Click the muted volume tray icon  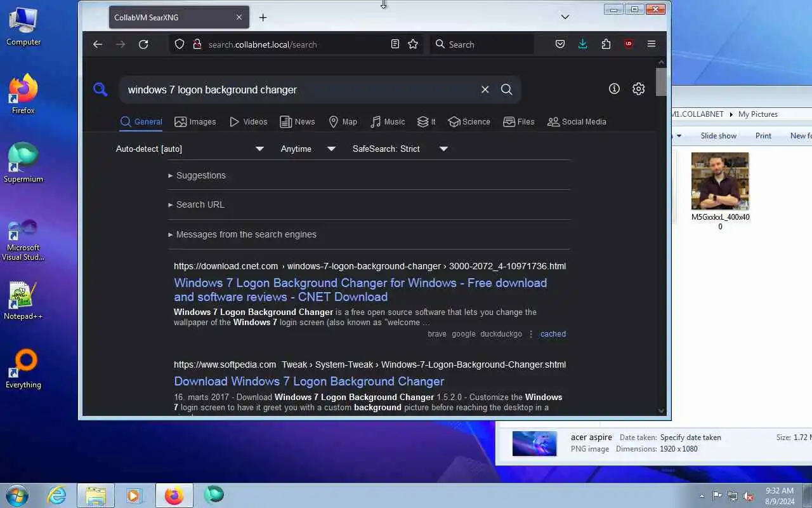tap(749, 496)
